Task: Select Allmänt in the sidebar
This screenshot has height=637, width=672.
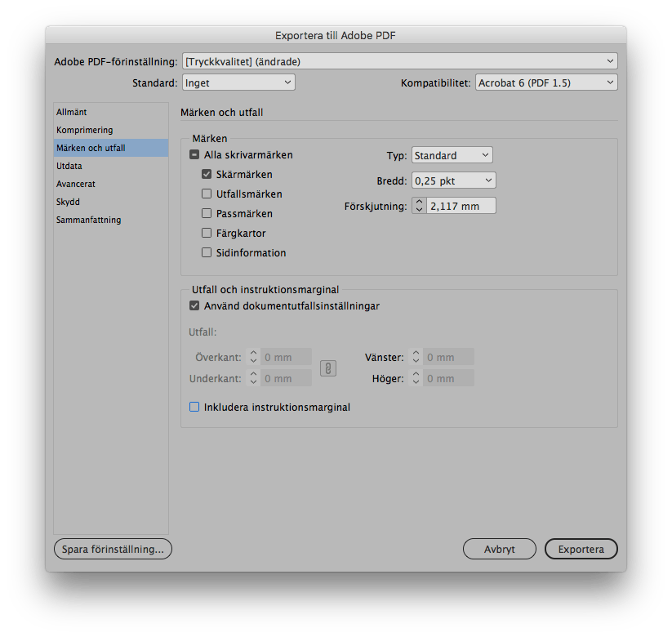Action: click(110, 112)
